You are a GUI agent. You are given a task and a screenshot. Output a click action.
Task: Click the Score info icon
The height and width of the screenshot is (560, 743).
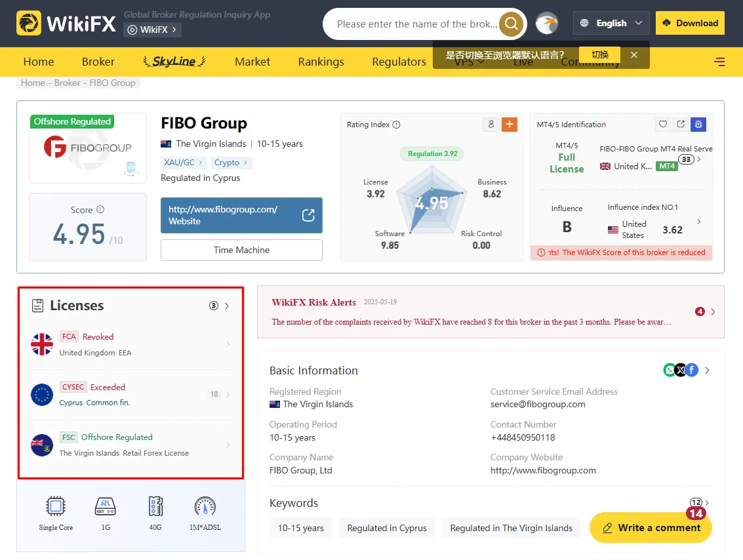(x=100, y=209)
